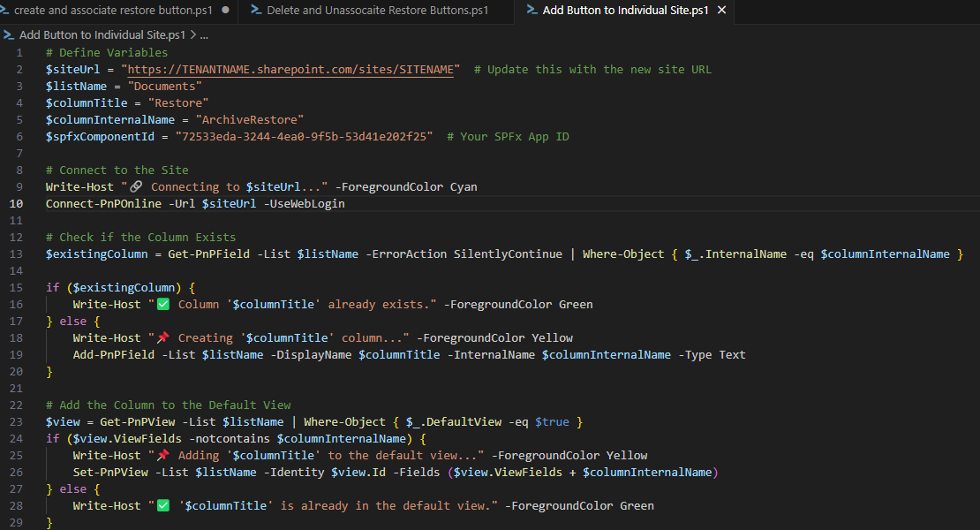Click line number 10 in the gutter
The height and width of the screenshot is (530, 980).
19,204
